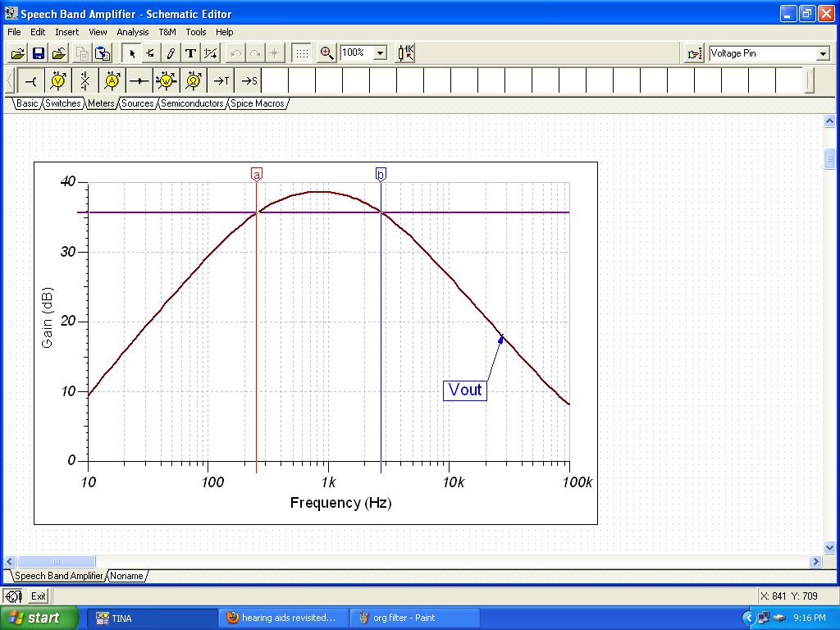840x630 pixels.
Task: Open the View menu
Action: (98, 32)
